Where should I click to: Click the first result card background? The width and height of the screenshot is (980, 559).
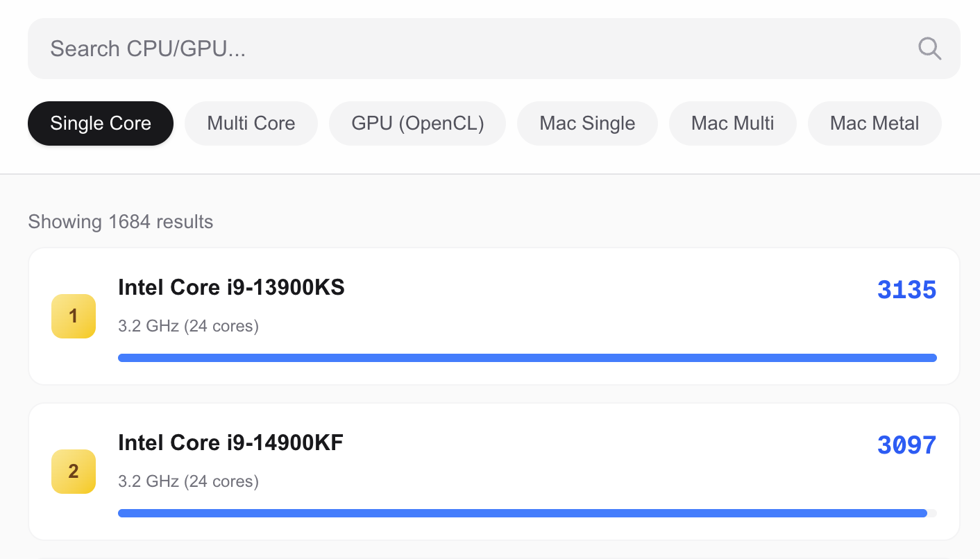coord(494,316)
